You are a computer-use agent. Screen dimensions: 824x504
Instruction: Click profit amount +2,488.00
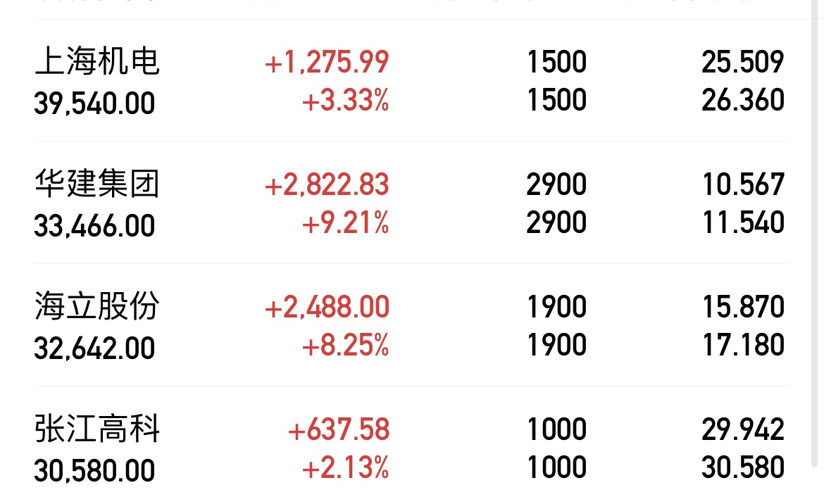coord(326,307)
